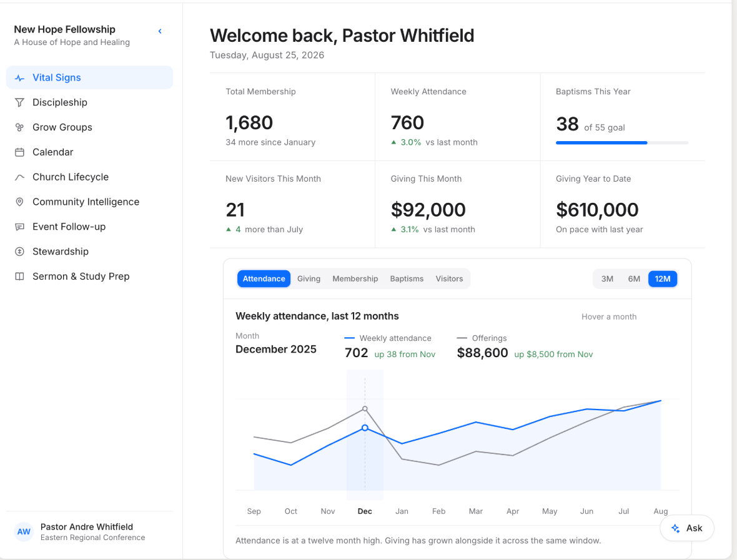Click the Jan label on chart axis
737x560 pixels.
pos(402,511)
